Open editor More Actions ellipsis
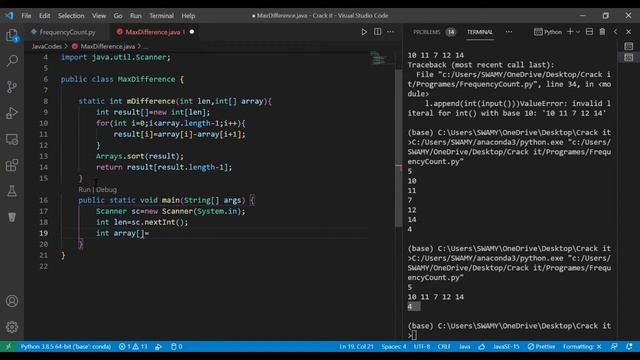Screen dimensions: 640x360 (x=391, y=32)
